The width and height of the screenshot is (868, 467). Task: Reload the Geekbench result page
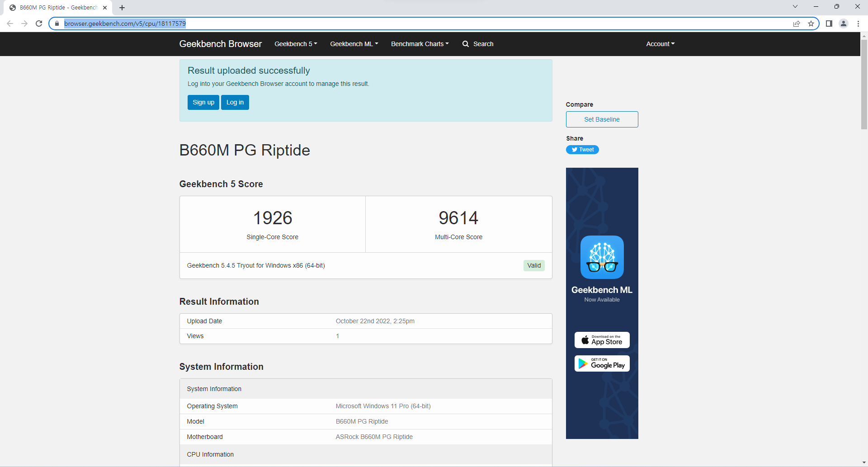coord(39,24)
